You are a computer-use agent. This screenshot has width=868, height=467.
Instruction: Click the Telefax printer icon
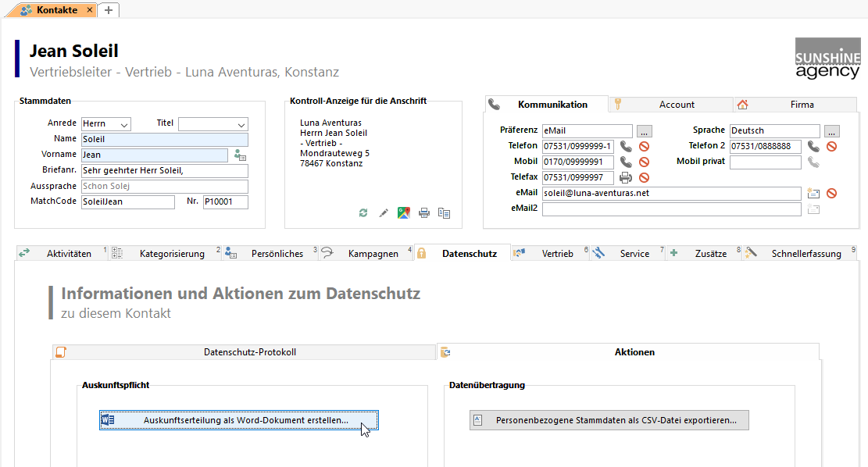pyautogui.click(x=626, y=177)
